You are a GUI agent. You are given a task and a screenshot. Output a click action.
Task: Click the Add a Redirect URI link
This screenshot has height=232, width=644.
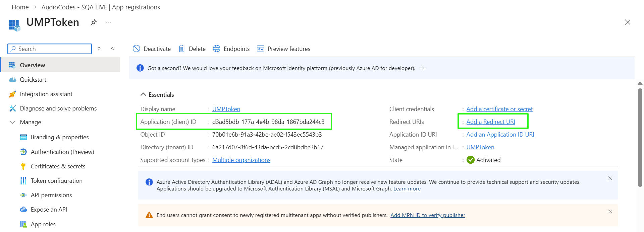[x=491, y=122]
